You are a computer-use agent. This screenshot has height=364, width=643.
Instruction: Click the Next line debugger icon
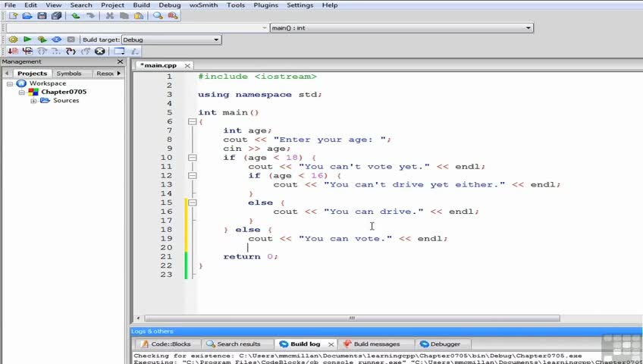[x=42, y=52]
